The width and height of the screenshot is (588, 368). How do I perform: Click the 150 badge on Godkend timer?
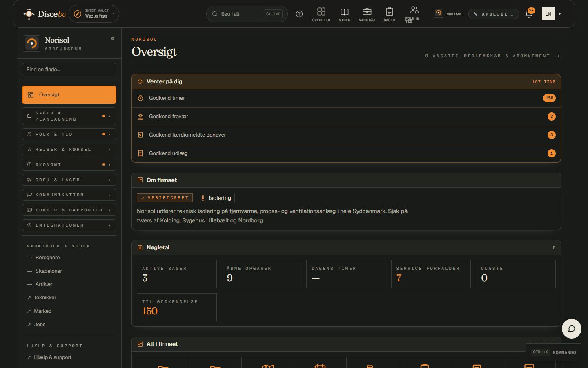coord(550,98)
